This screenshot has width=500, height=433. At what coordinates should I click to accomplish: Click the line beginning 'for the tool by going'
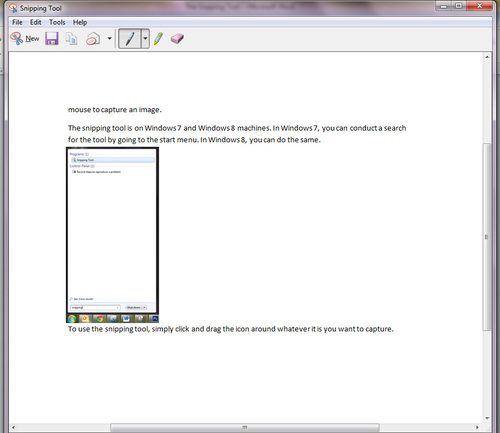point(194,140)
